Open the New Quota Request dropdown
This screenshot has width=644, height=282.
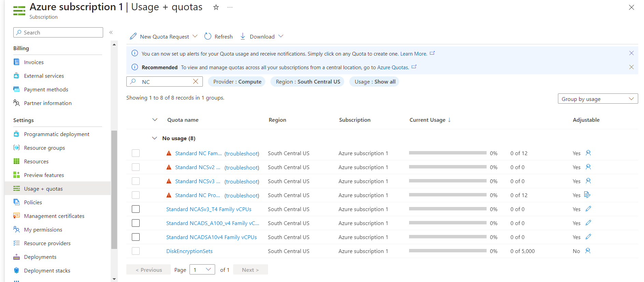164,36
